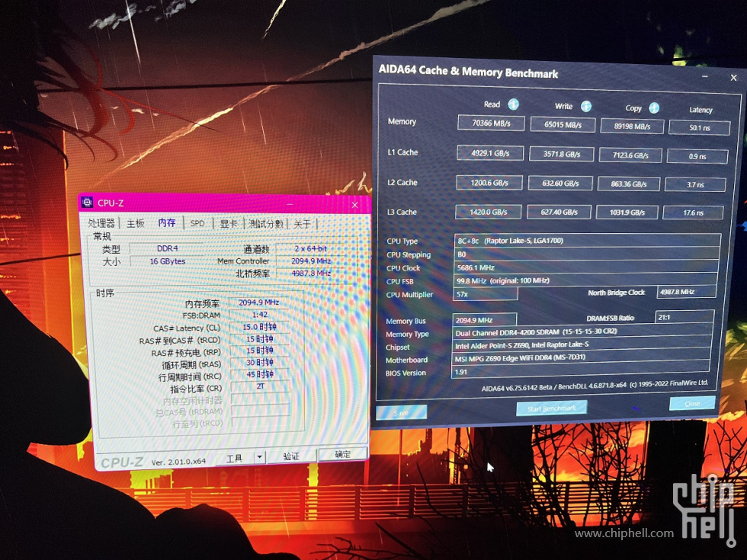Click the 验证 button in CPU-Z
Viewport: 747px width, 560px height.
291,456
